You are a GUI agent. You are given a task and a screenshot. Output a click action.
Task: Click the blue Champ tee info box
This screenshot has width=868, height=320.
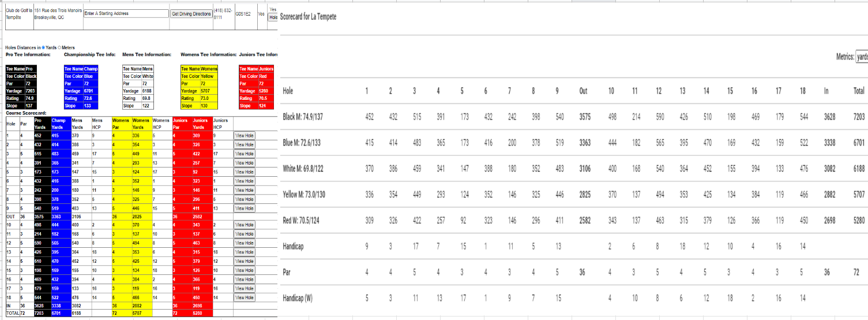(x=81, y=87)
